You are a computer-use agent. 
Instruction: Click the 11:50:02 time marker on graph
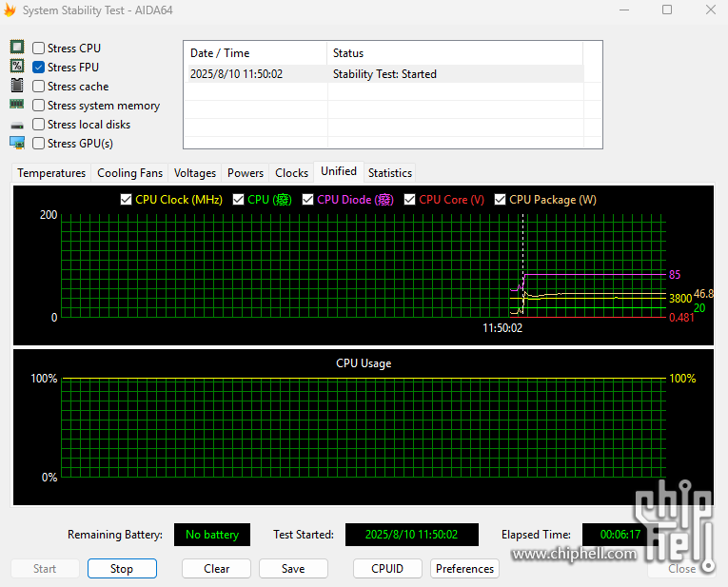502,328
